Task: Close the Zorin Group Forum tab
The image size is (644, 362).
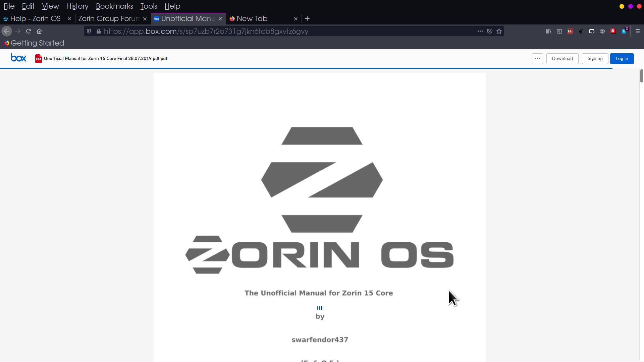Action: click(145, 19)
